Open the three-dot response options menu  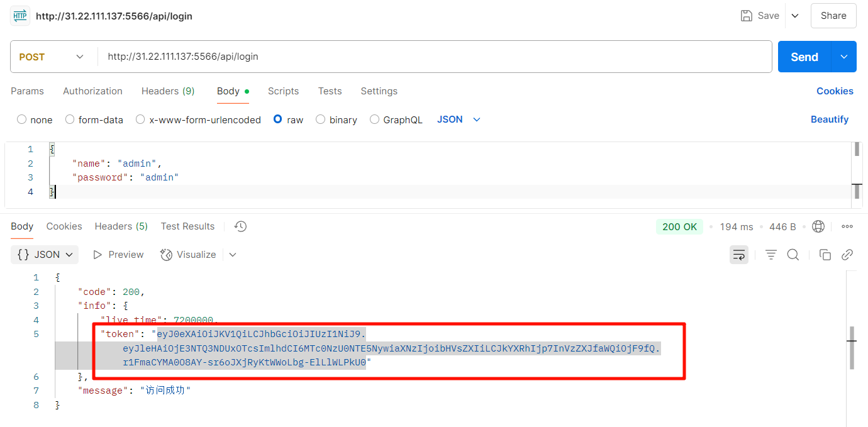point(847,226)
